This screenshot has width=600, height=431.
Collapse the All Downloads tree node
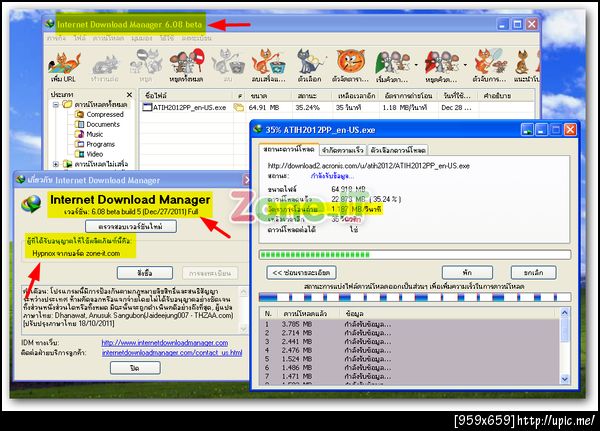55,104
